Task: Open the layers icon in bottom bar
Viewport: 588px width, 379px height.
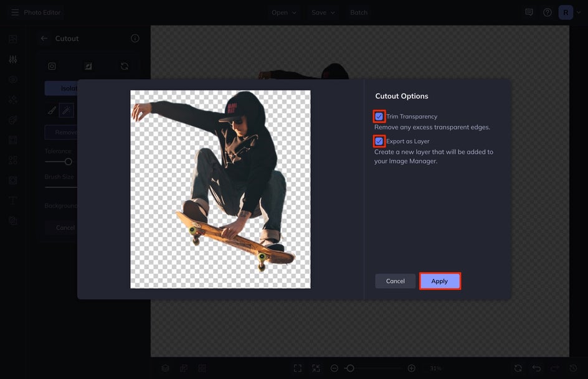Action: pyautogui.click(x=166, y=368)
